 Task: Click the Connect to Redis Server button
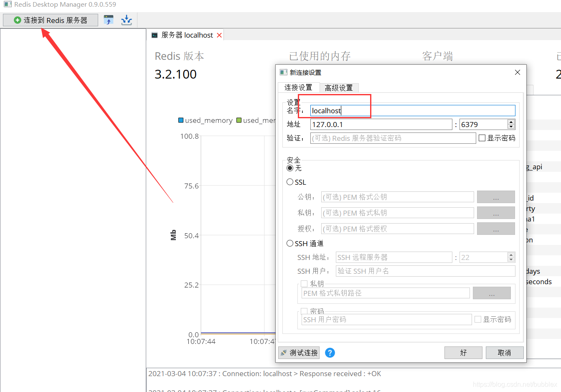click(51, 20)
